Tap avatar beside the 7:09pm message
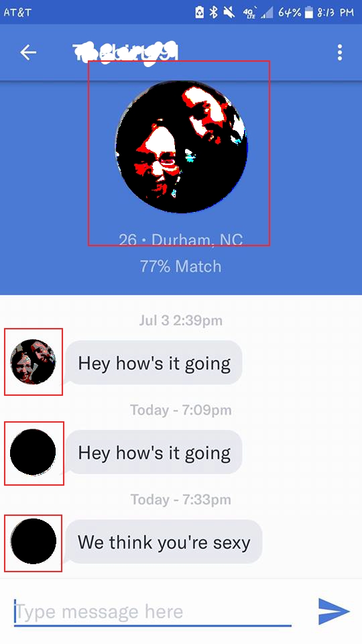Image resolution: width=362 pixels, height=644 pixels. pos(33,452)
